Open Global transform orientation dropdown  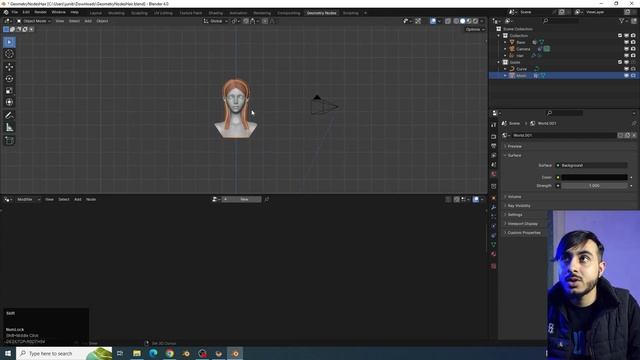pos(216,21)
